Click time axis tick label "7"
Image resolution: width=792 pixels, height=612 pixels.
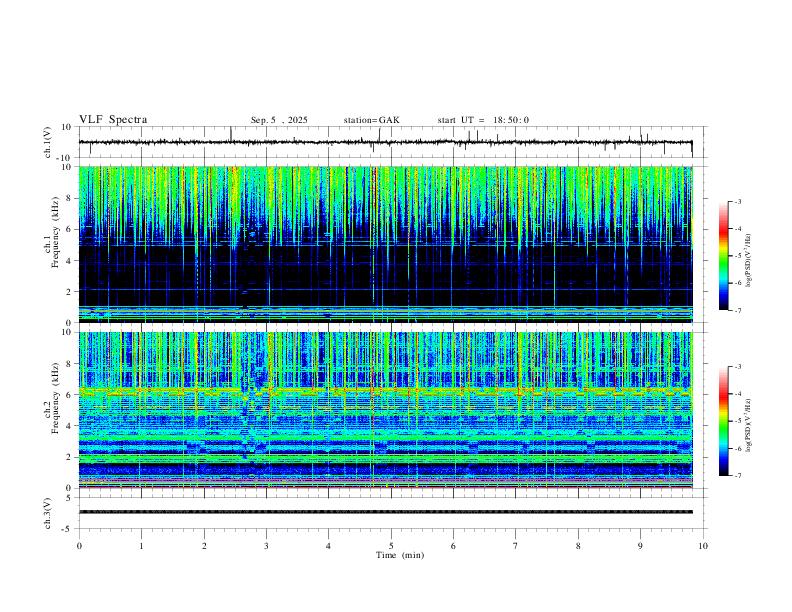tap(516, 546)
